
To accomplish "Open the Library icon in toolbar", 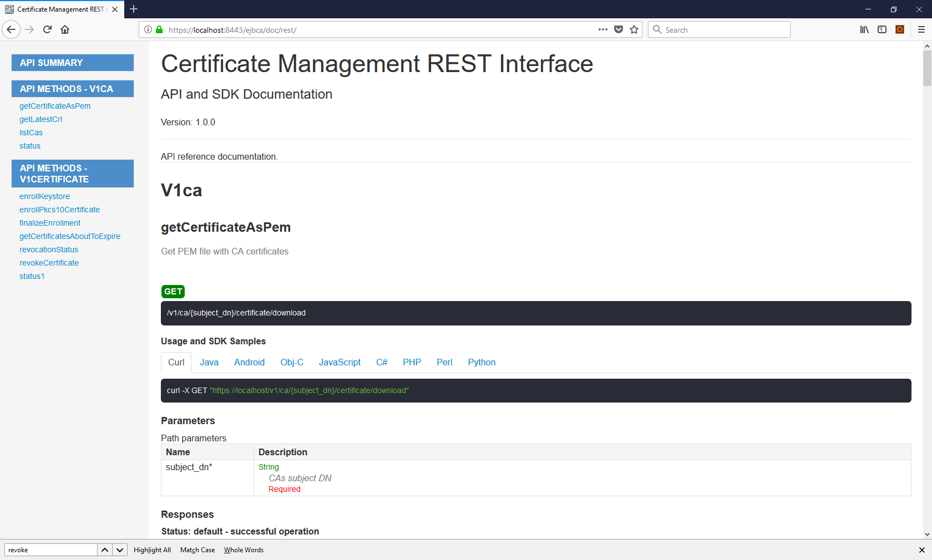I will pos(864,30).
